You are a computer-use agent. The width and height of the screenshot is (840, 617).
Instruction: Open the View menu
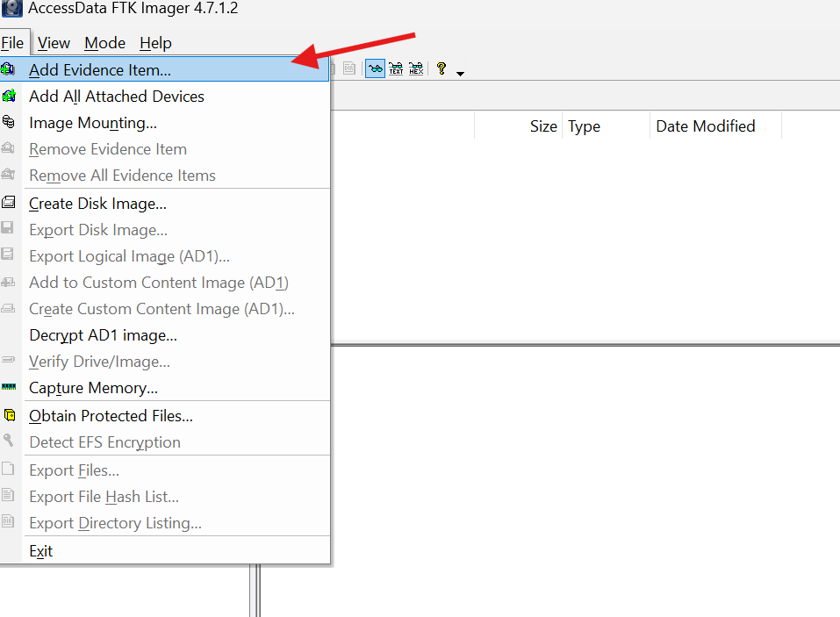tap(54, 43)
